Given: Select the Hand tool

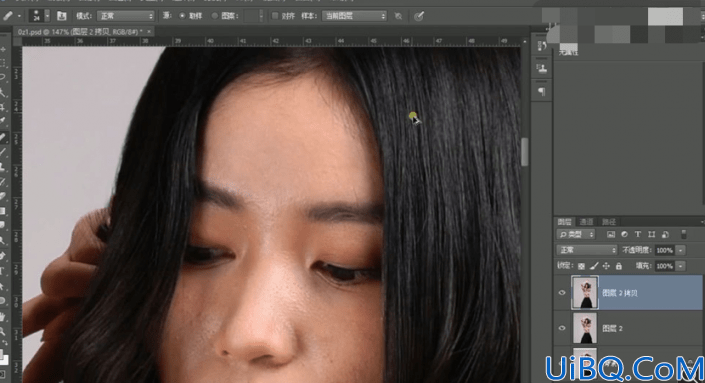Looking at the screenshot, I should [x=3, y=316].
